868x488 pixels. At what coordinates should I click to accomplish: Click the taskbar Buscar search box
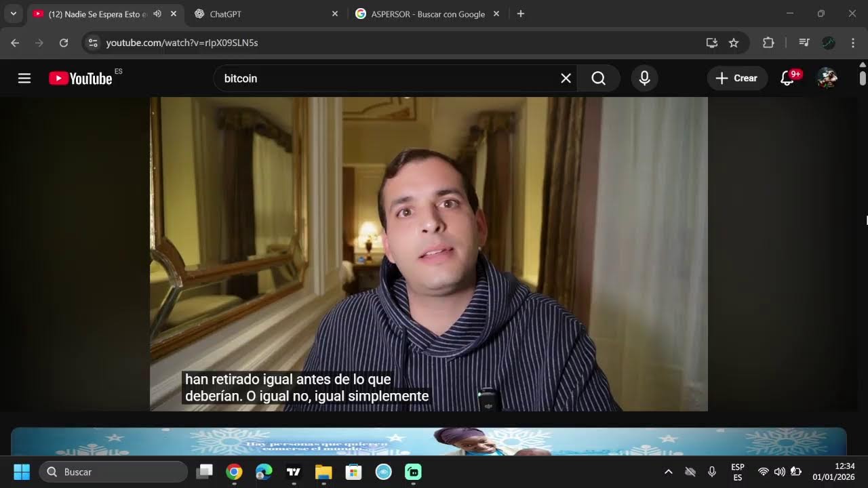tap(113, 472)
